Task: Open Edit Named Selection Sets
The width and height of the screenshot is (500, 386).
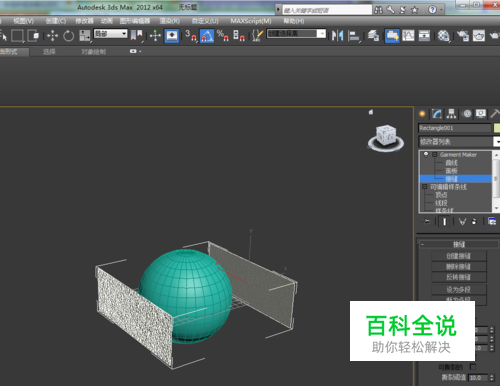Action: coord(257,36)
